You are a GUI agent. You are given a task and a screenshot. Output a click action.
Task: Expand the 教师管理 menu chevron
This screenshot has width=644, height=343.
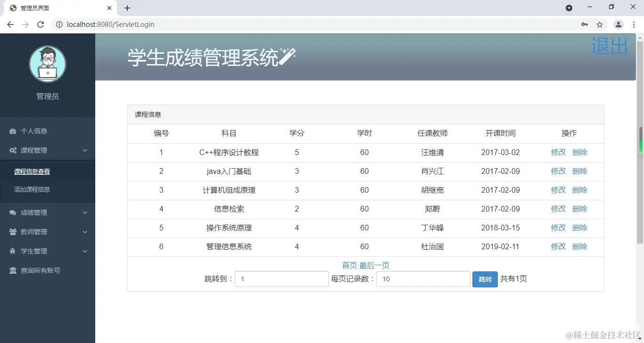pos(85,232)
